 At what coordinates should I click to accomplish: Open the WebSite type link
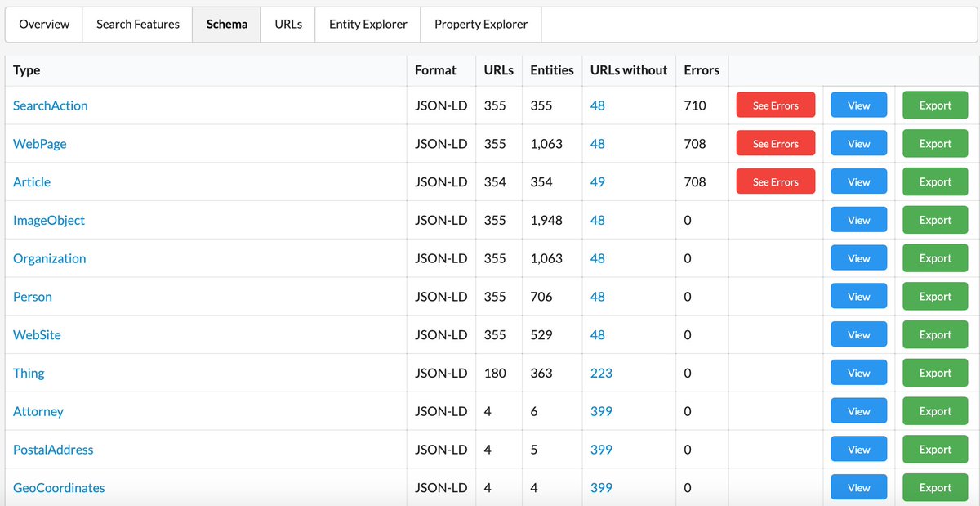click(37, 335)
